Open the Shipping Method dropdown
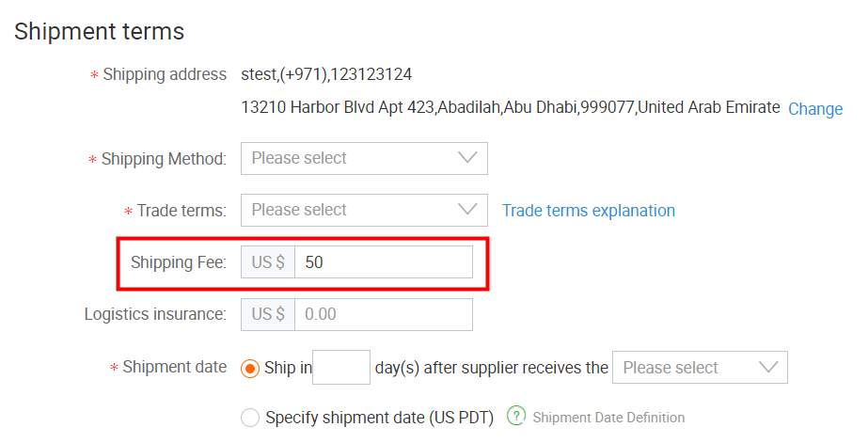Image resolution: width=868 pixels, height=443 pixels. (364, 158)
